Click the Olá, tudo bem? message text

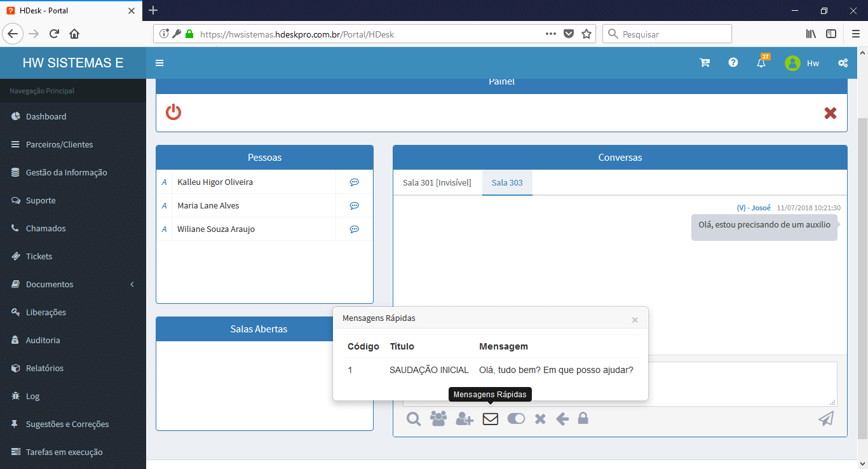pyautogui.click(x=556, y=370)
